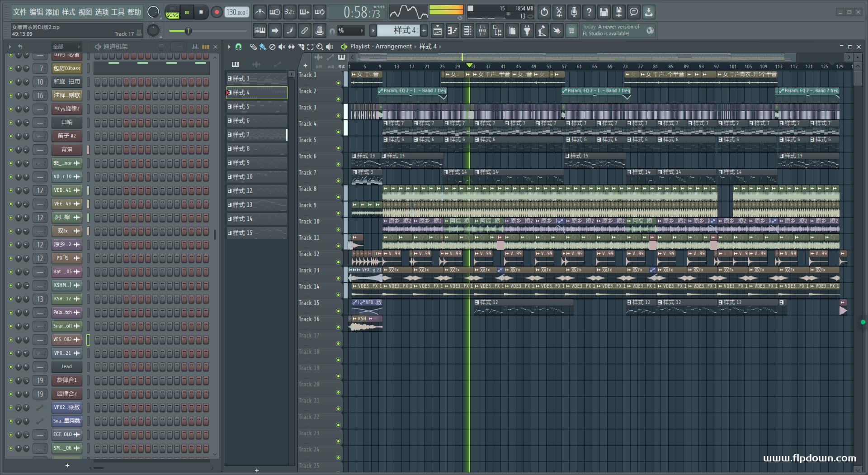Open the browser view icon
The height and width of the screenshot is (475, 868).
[x=497, y=31]
